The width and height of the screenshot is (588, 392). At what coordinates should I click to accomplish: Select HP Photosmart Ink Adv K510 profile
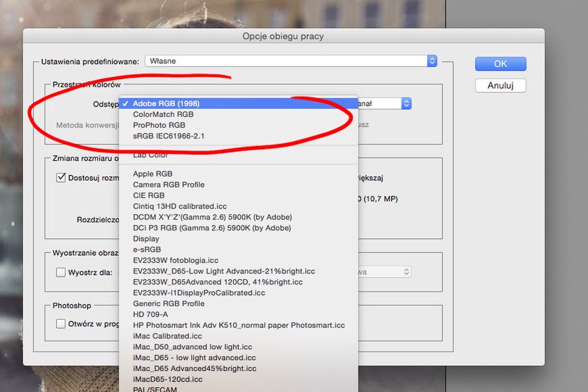(x=239, y=325)
